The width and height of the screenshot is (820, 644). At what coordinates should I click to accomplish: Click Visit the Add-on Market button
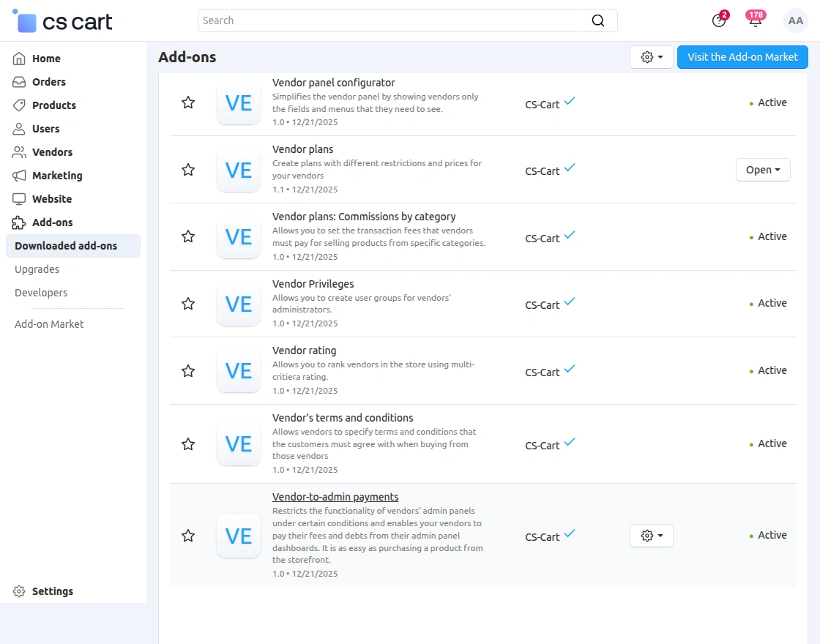742,57
